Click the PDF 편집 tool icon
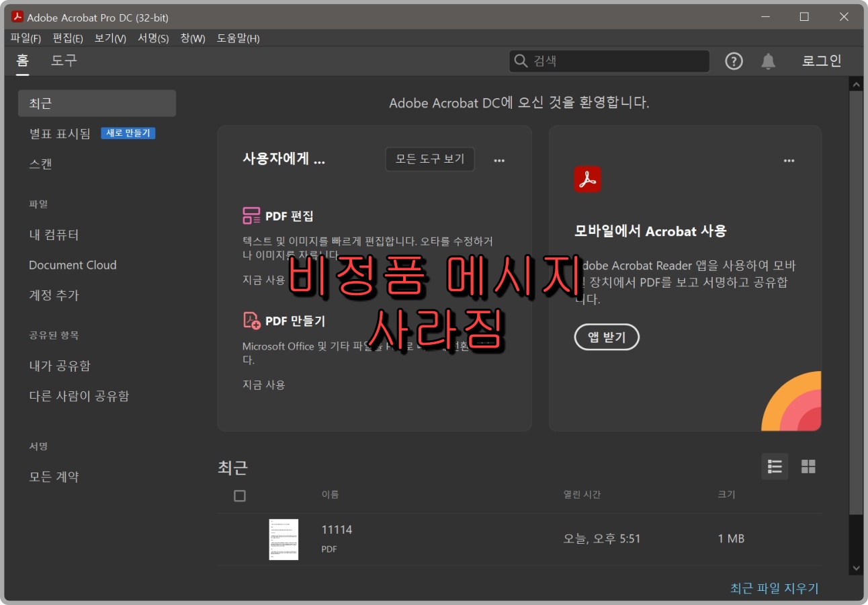 point(251,216)
